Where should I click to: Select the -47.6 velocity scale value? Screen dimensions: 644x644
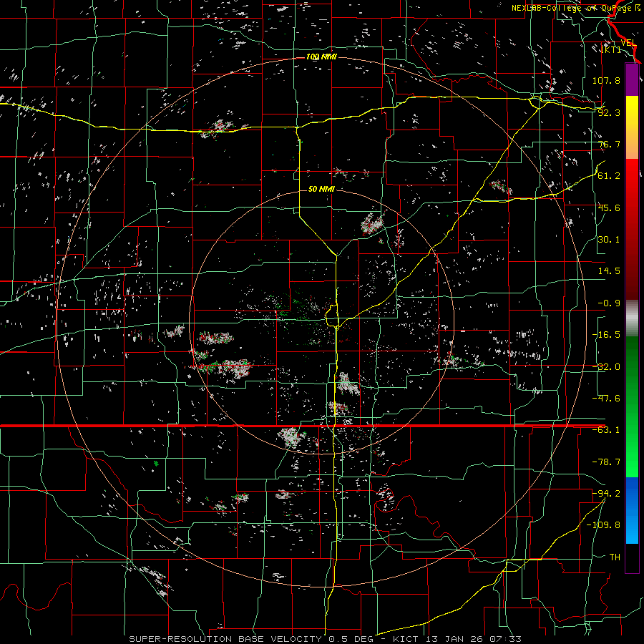606,399
